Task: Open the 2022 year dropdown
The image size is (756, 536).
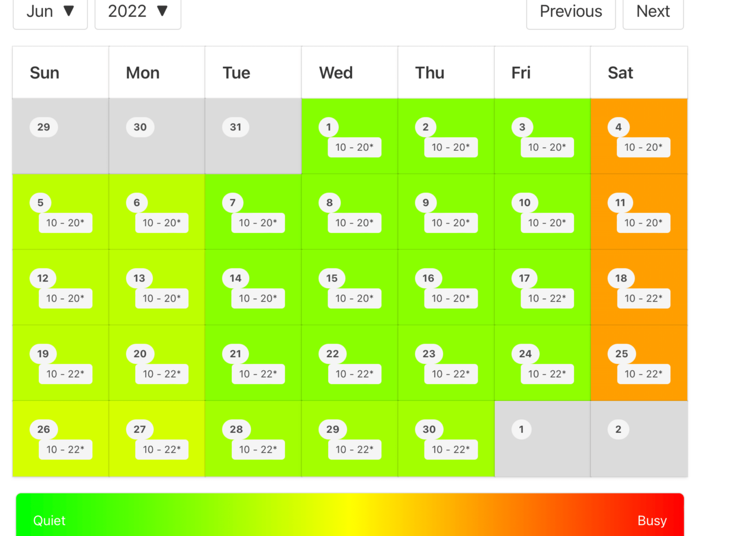Action: click(x=138, y=12)
